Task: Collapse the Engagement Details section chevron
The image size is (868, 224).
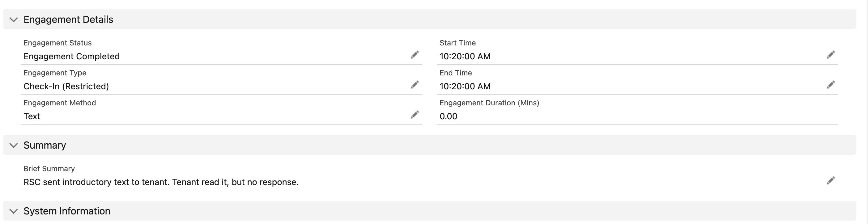Action: pyautogui.click(x=14, y=19)
